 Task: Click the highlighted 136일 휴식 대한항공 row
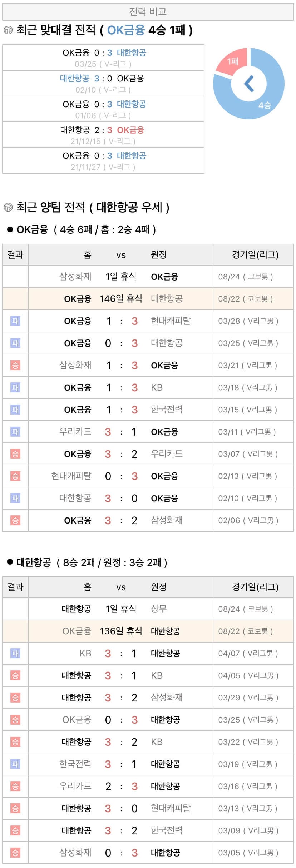click(x=148, y=631)
